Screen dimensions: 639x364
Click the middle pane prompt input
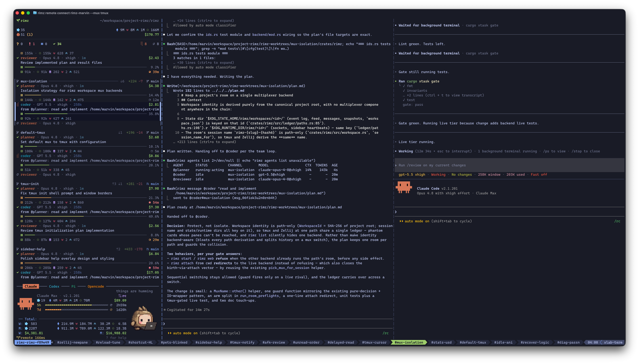coord(277,323)
